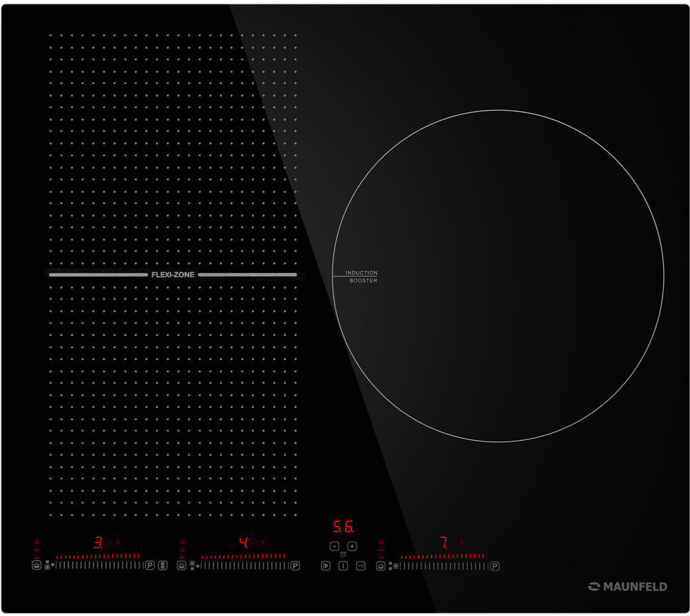Toggle the Flexi-Zone bridge button
Image resolution: width=690 pixels, height=616 pixels.
pos(163,566)
